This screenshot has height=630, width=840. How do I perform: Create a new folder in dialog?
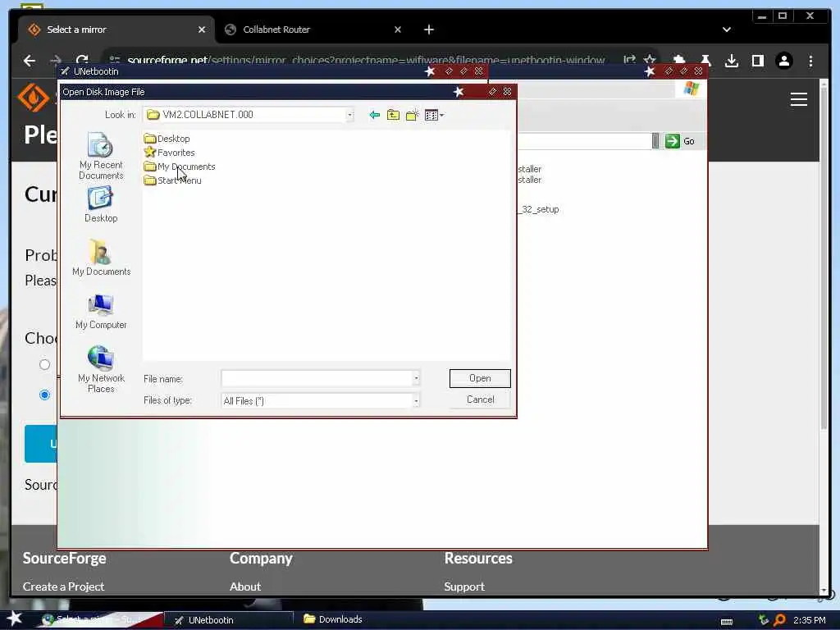click(x=412, y=115)
